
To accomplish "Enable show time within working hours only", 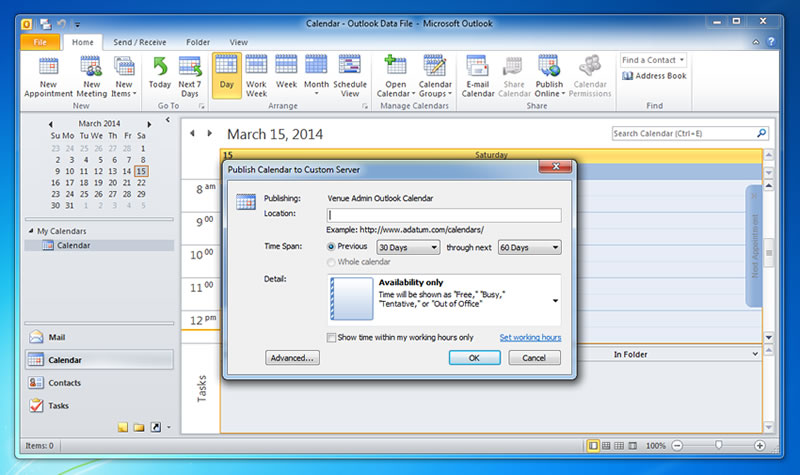I will point(333,337).
